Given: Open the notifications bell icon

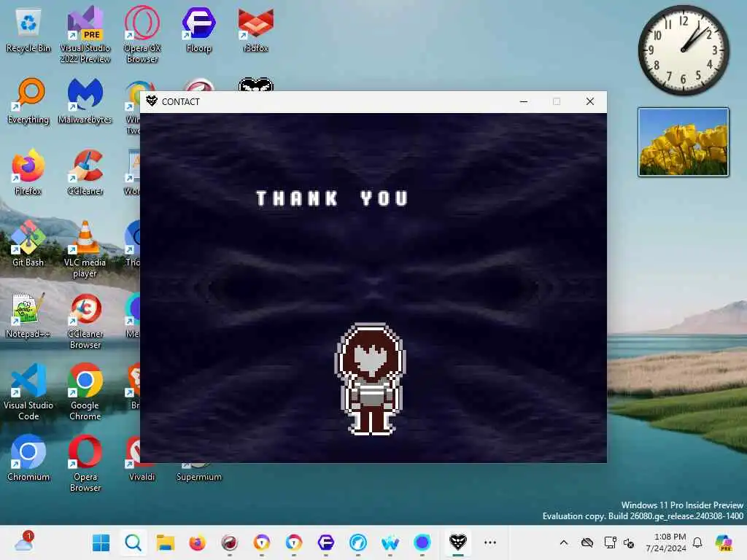Looking at the screenshot, I should [697, 542].
